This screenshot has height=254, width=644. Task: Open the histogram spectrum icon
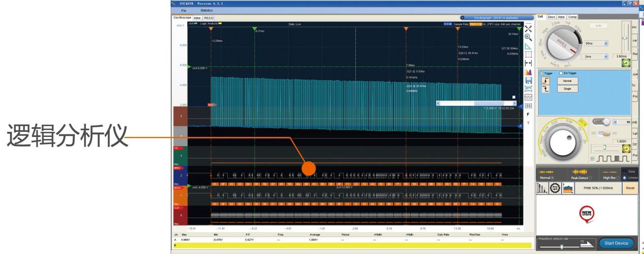coord(528,72)
